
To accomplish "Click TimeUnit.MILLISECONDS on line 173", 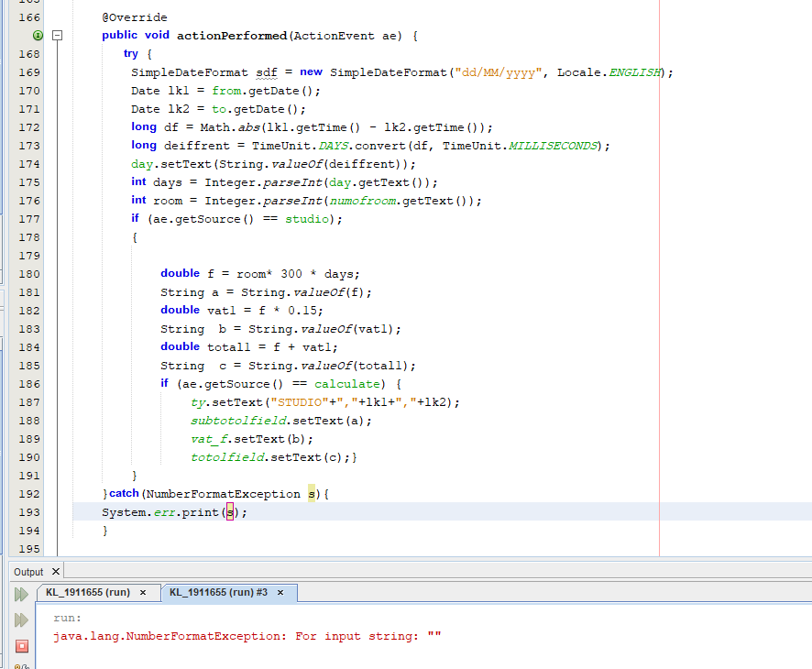I will [x=520, y=146].
